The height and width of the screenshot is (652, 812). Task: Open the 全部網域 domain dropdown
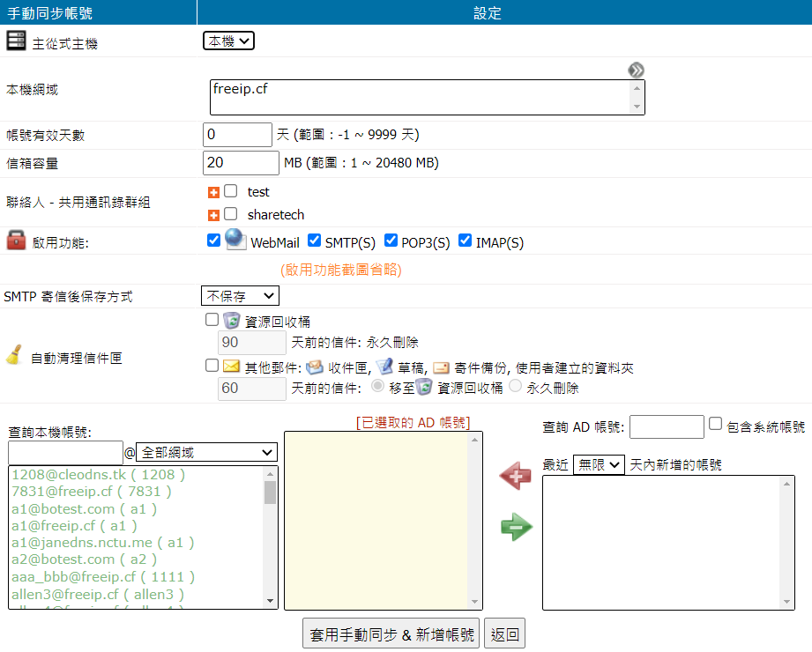point(205,452)
